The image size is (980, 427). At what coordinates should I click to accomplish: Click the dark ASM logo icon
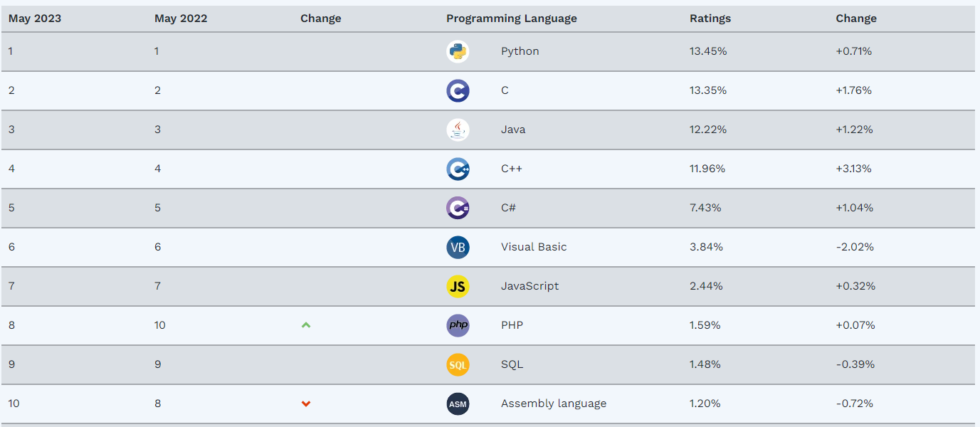pos(458,404)
